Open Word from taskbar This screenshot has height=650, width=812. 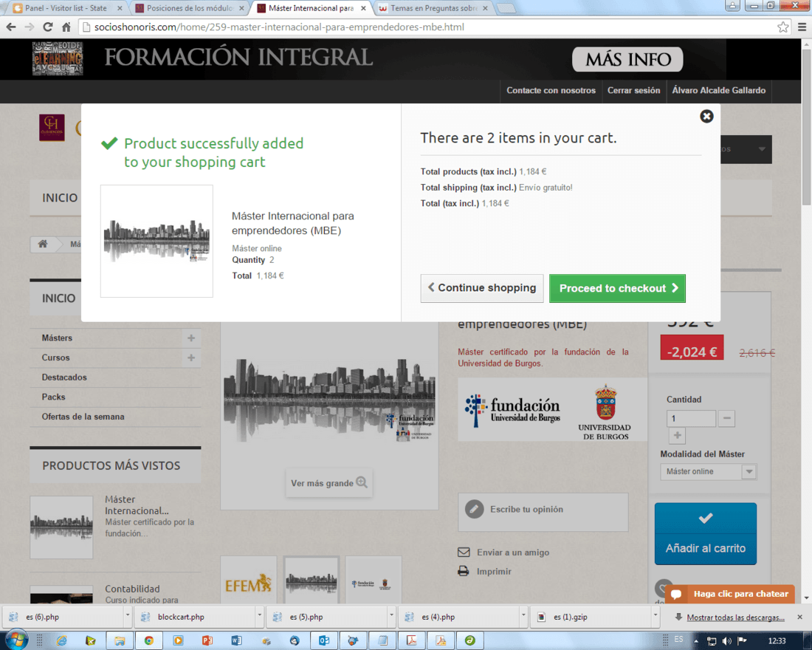tap(237, 640)
